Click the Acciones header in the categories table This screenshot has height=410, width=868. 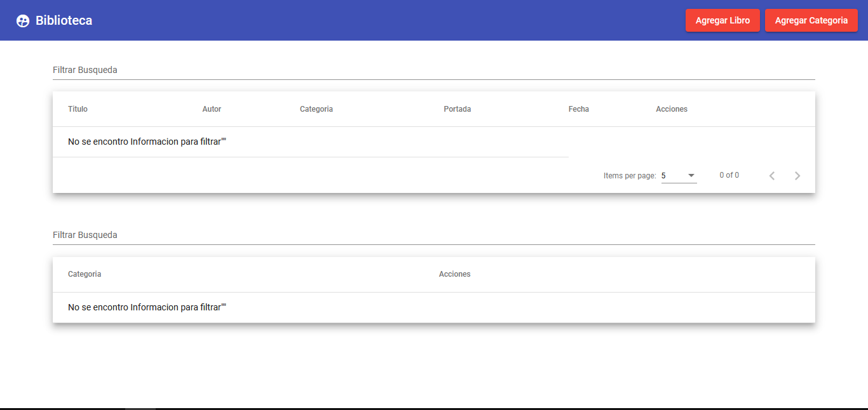(x=455, y=274)
